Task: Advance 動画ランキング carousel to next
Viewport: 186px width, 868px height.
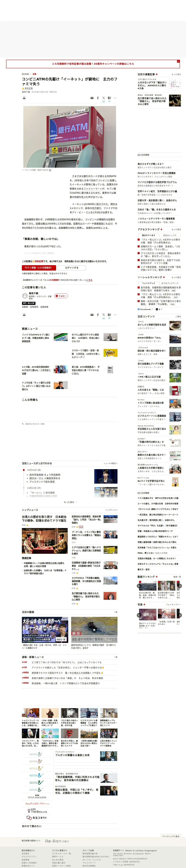Action: point(180,586)
